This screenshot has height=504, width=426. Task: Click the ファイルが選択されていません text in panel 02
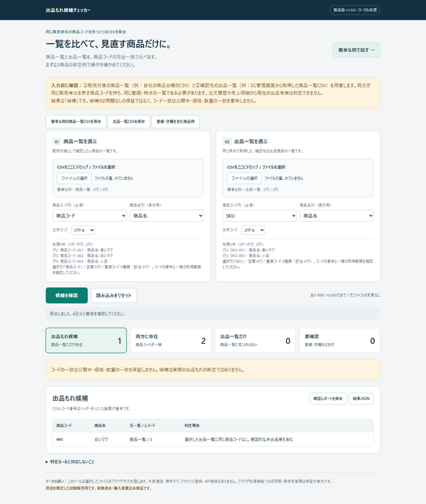coord(284,178)
